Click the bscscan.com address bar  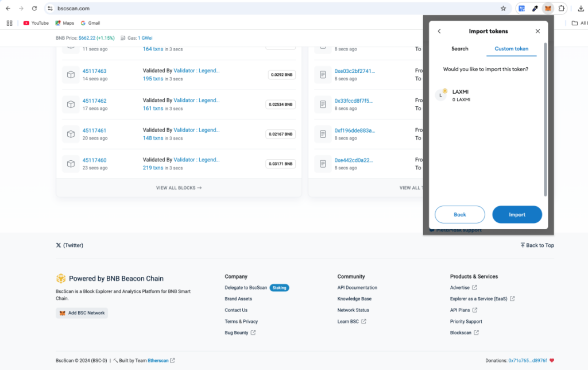pyautogui.click(x=270, y=9)
